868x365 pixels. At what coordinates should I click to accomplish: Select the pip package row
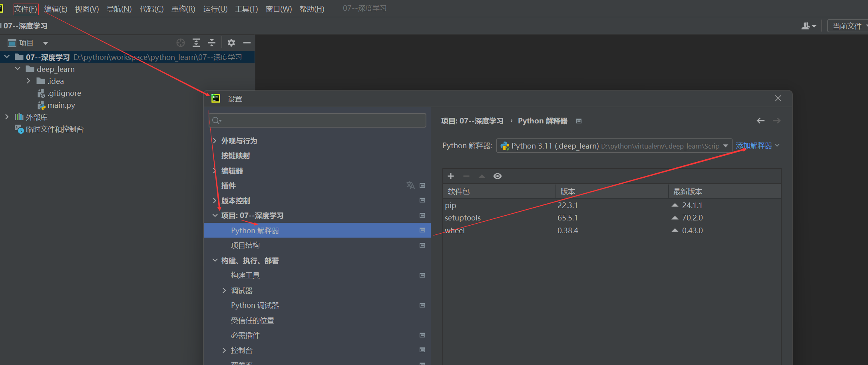(612, 205)
